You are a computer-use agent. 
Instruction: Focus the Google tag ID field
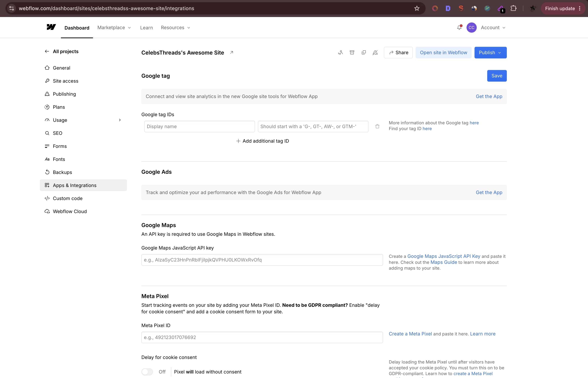pos(313,126)
